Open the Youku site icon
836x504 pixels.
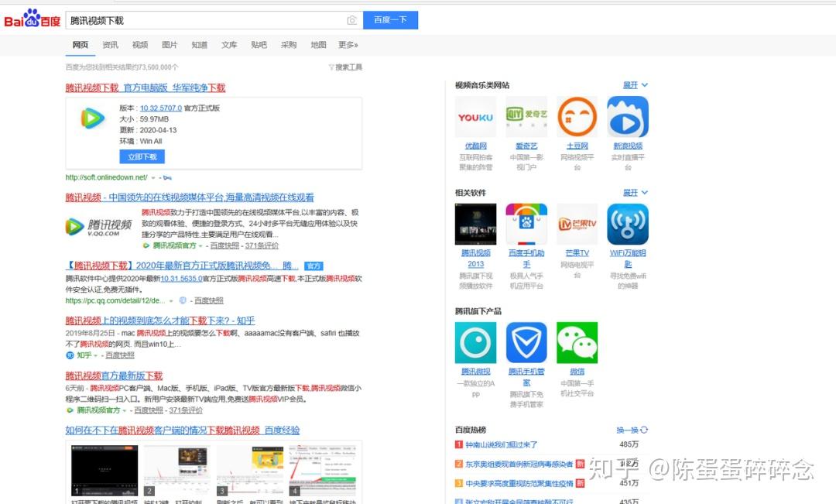tap(475, 117)
